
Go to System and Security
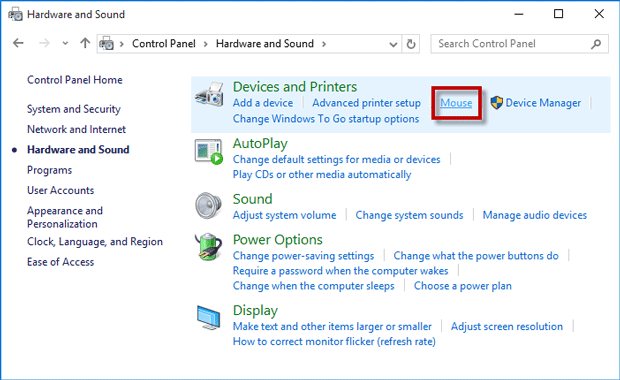tap(74, 109)
